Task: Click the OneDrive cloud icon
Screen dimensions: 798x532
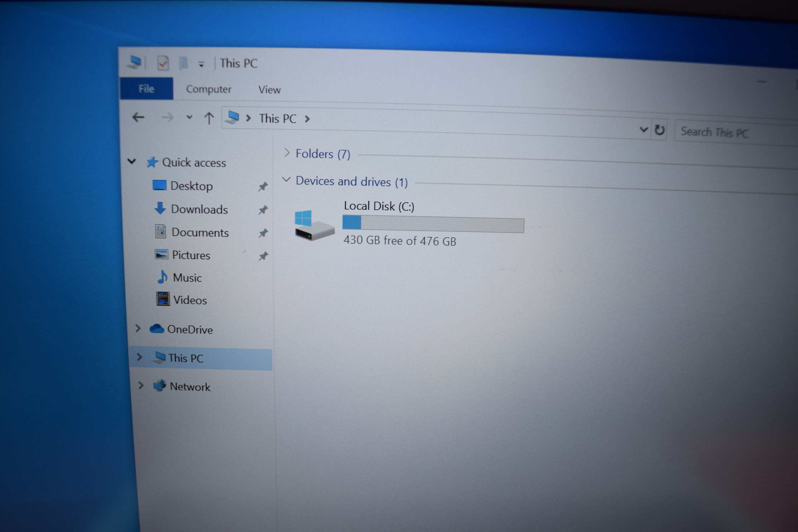Action: click(157, 328)
